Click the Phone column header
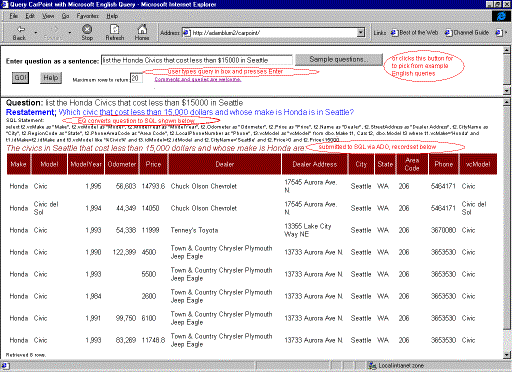512x384 pixels. point(444,164)
